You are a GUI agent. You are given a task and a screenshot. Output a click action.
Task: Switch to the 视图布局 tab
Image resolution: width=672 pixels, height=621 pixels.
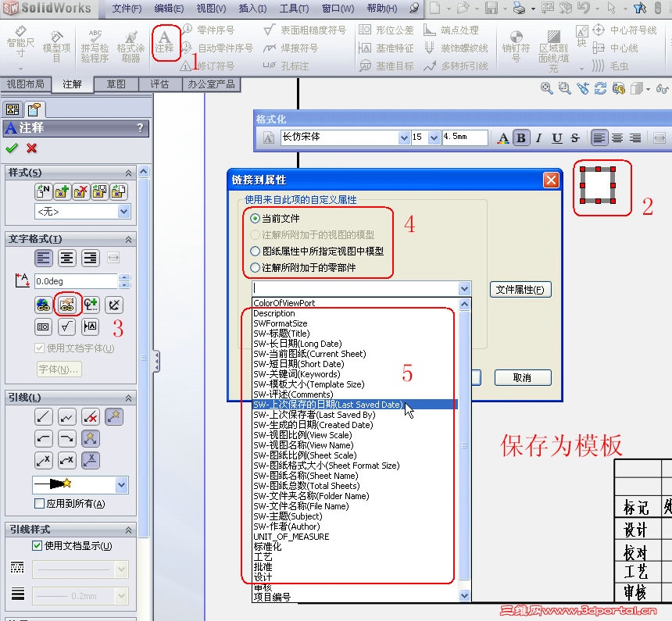(x=25, y=84)
